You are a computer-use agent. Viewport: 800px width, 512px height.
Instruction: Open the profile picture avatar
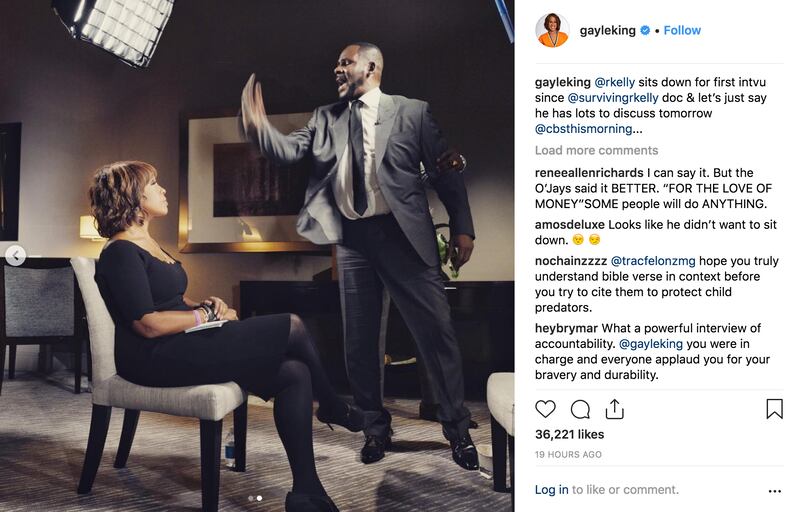coord(552,31)
